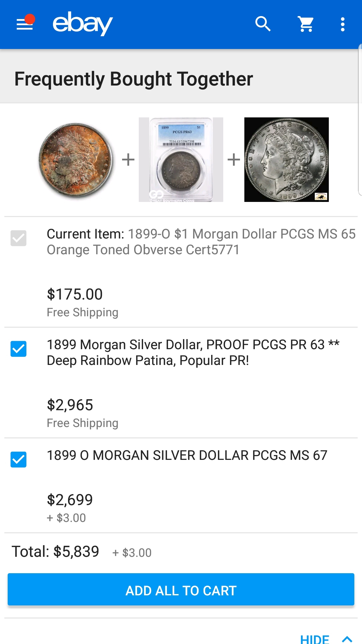This screenshot has height=644, width=362.
Task: Open the 1899 O MORGAN SILVER DOLLAR listing
Action: tap(187, 455)
